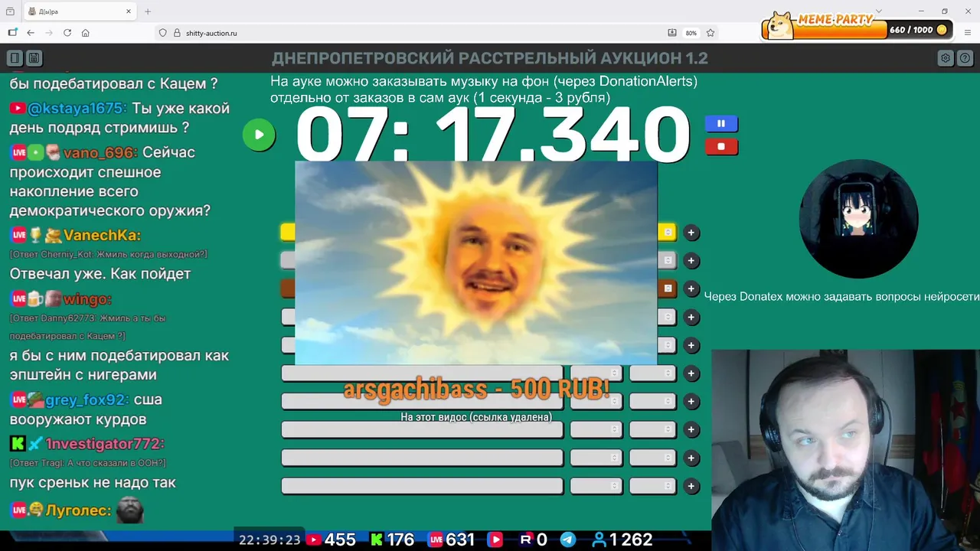Image resolution: width=980 pixels, height=551 pixels.
Task: Click the yellow row's amount stepper
Action: click(668, 233)
